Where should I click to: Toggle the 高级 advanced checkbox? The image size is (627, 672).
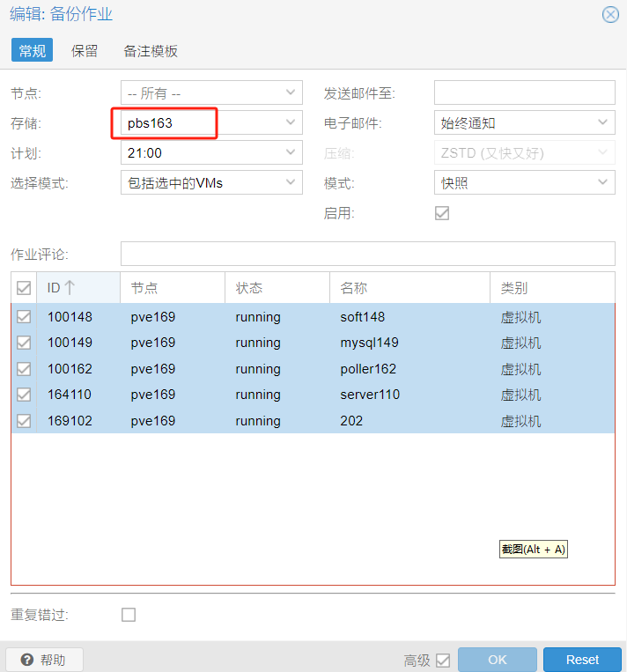coord(443,661)
